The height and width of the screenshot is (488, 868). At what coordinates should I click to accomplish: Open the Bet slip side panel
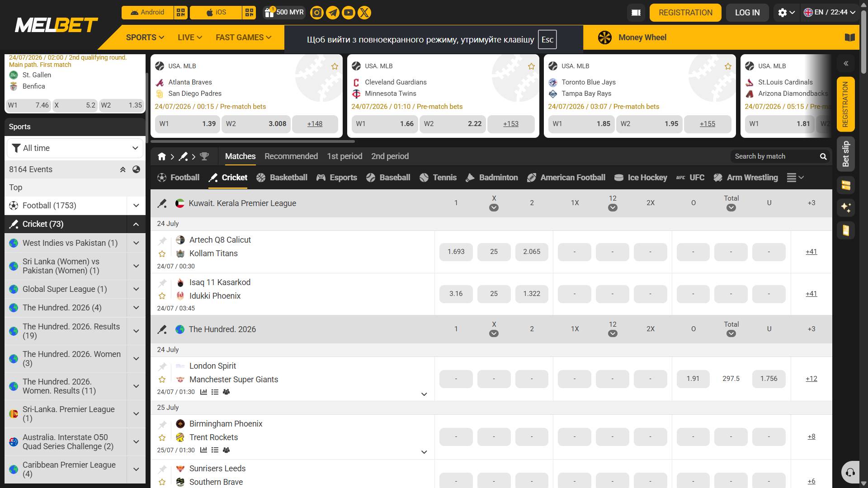point(846,154)
